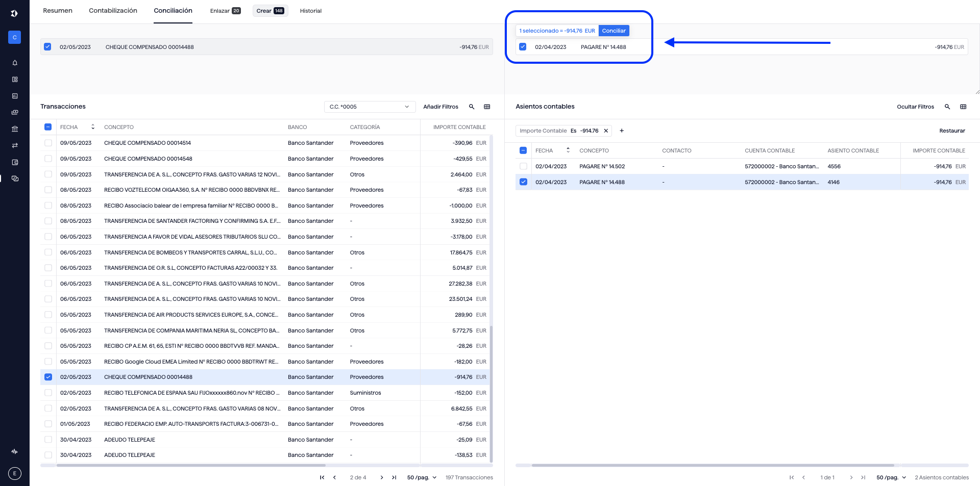Image resolution: width=980 pixels, height=486 pixels.
Task: Uncheck selected PAGARE Nº 14.488 summary row
Action: click(x=523, y=46)
